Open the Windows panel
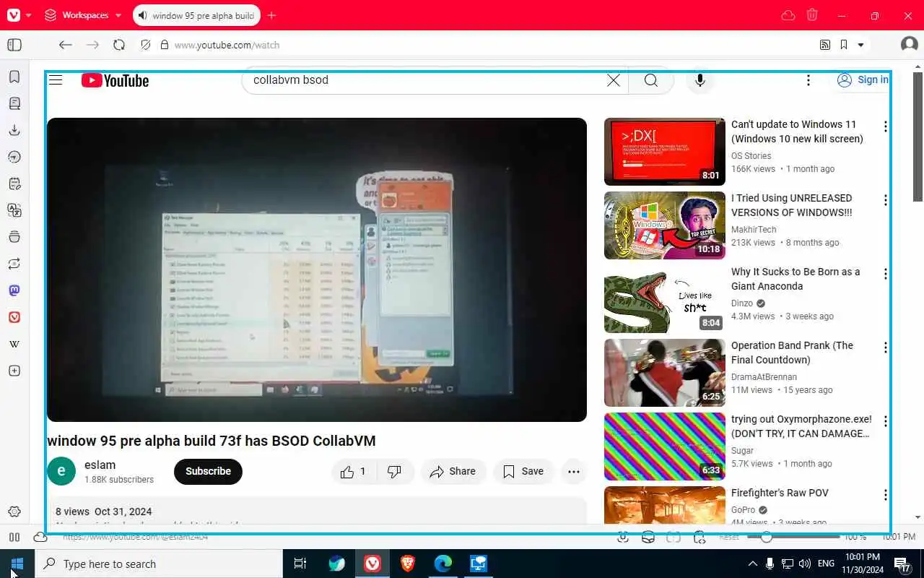The width and height of the screenshot is (924, 578). (x=14, y=237)
